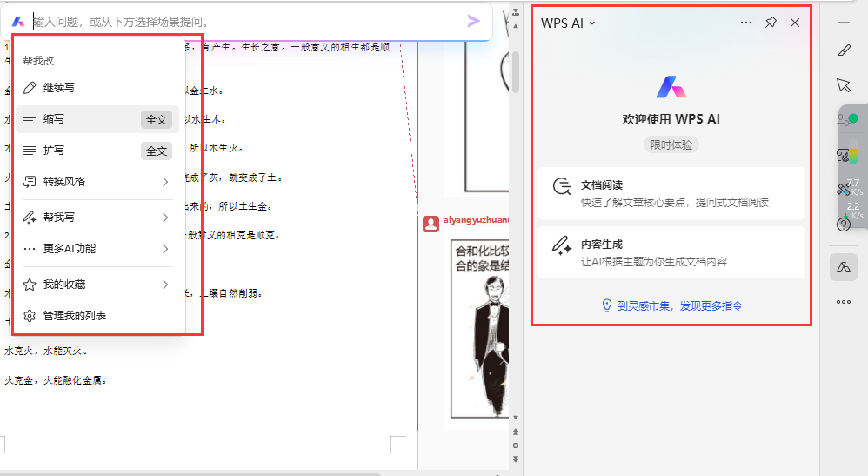Open the sidebar three-dot more menu
The width and height of the screenshot is (868, 476).
click(844, 302)
